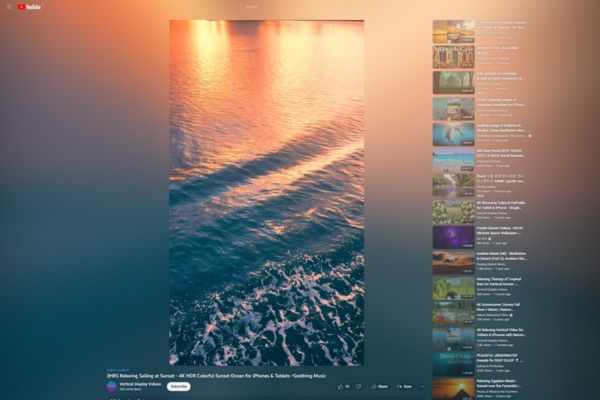Open 4K Relaxing Vertical Video thumbnail
The width and height of the screenshot is (600, 400).
pos(453,339)
